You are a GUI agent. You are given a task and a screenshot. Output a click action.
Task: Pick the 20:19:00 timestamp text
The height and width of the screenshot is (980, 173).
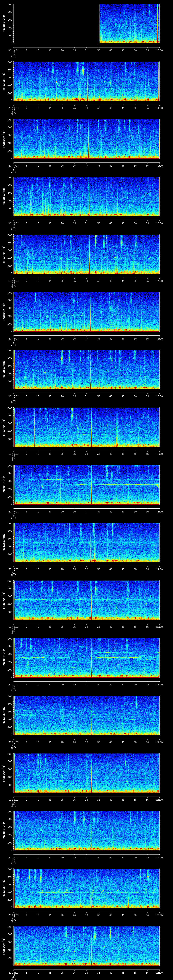point(13,627)
